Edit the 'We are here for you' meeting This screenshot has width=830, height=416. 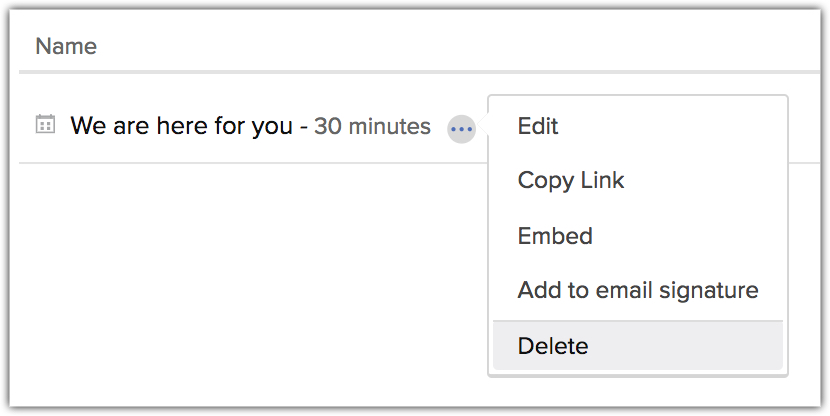coord(538,127)
